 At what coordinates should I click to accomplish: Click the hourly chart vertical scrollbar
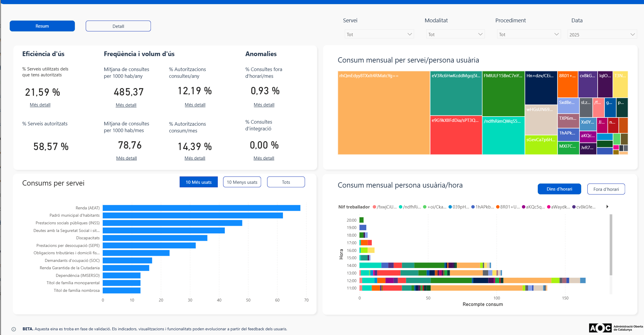[611, 245]
